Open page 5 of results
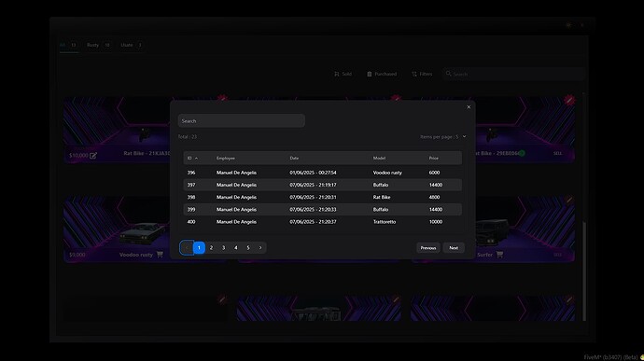Viewport: 644px width, 361px height. 248,247
